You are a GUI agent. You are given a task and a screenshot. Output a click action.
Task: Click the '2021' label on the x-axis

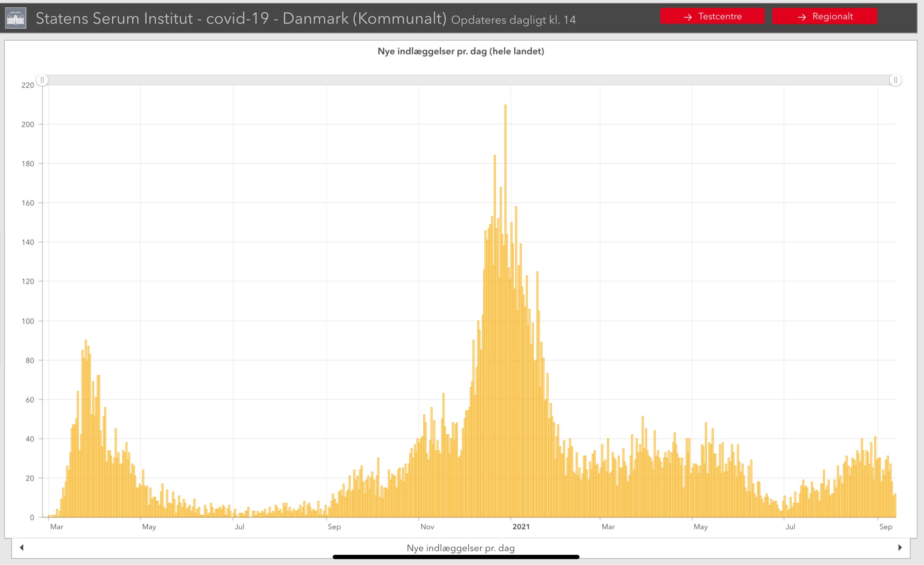click(521, 527)
